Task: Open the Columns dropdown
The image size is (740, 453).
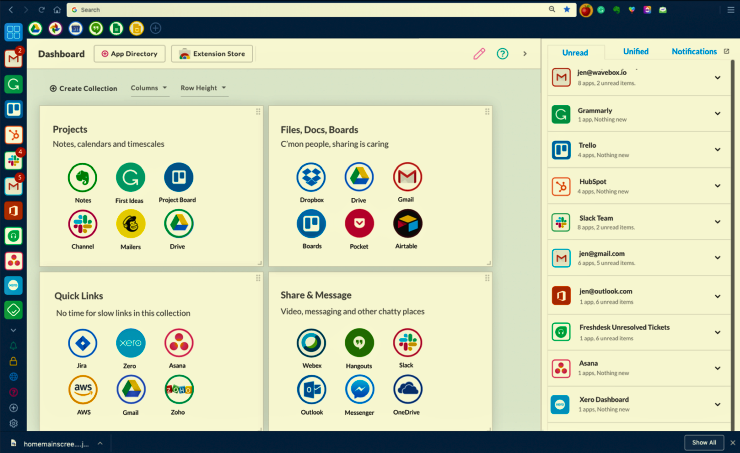Action: click(149, 88)
